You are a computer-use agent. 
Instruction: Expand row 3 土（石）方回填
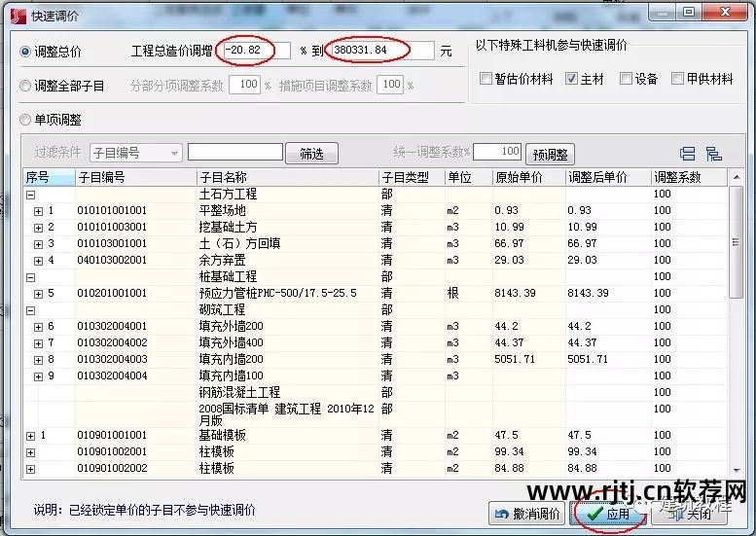click(39, 244)
